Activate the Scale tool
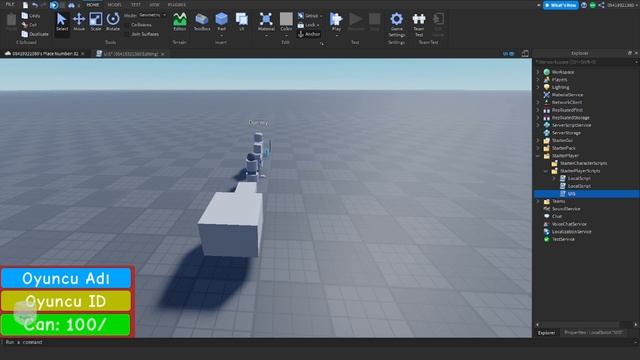The height and width of the screenshot is (360, 640). [x=96, y=22]
